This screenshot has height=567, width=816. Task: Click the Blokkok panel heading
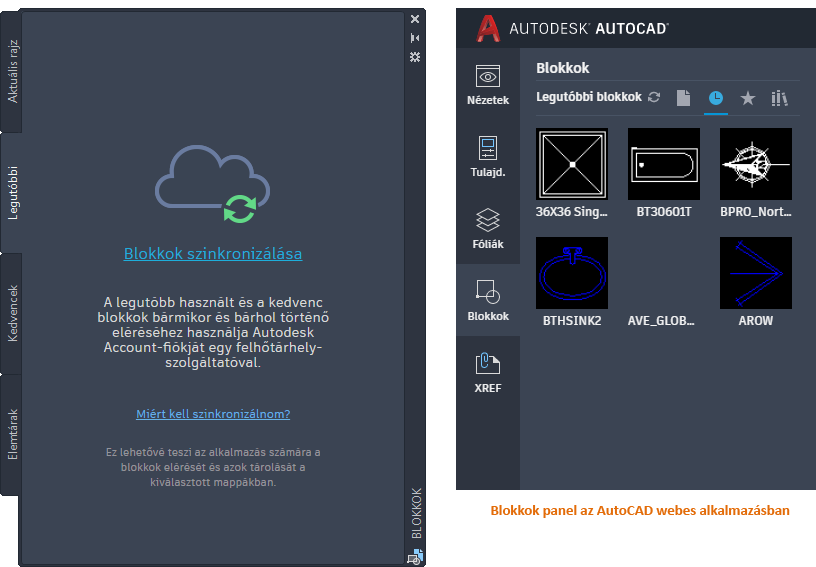tap(563, 68)
